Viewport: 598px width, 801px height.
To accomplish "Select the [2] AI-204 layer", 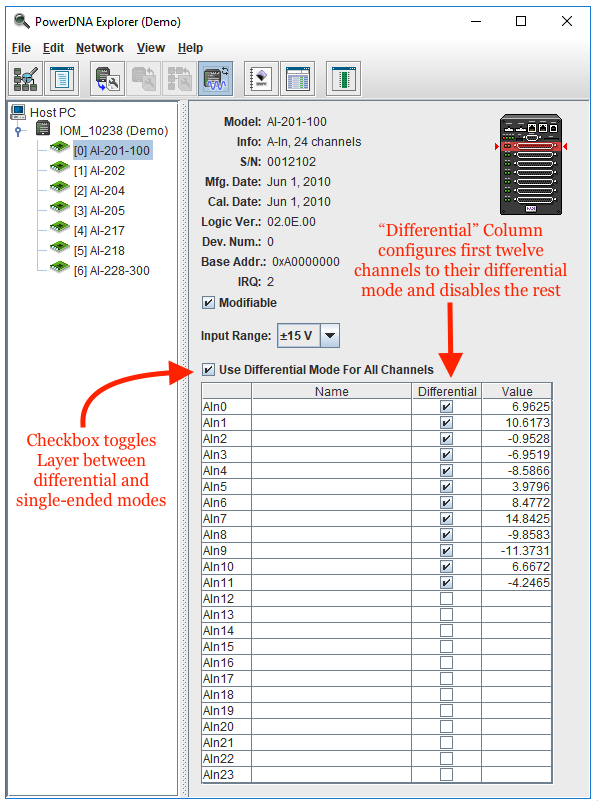I will (99, 191).
